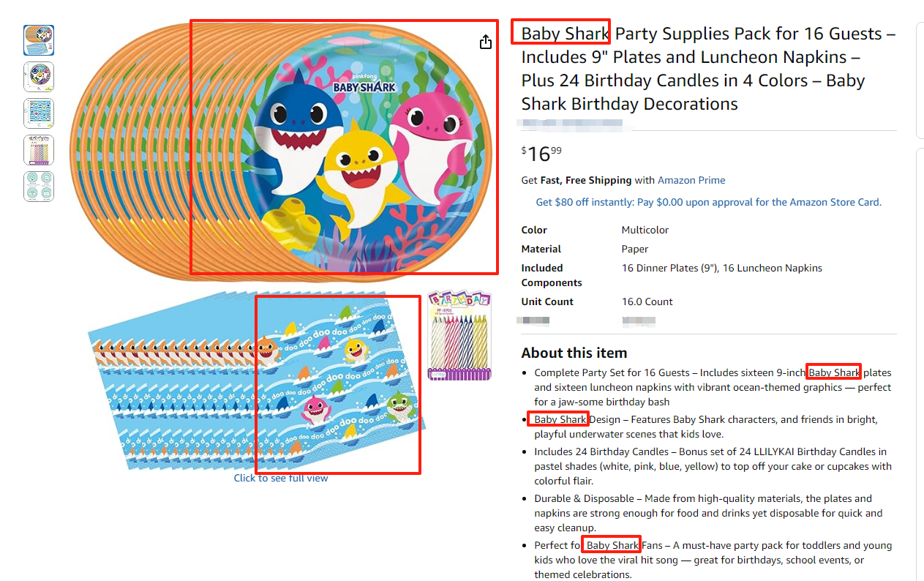
Task: Click the About this item heading
Action: point(574,353)
